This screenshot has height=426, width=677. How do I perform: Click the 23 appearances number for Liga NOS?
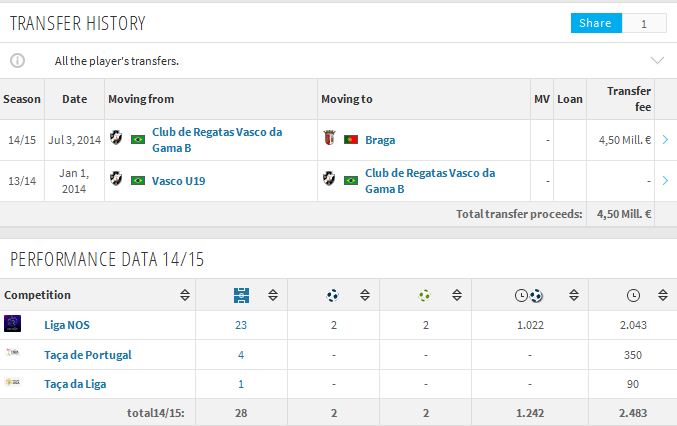241,325
